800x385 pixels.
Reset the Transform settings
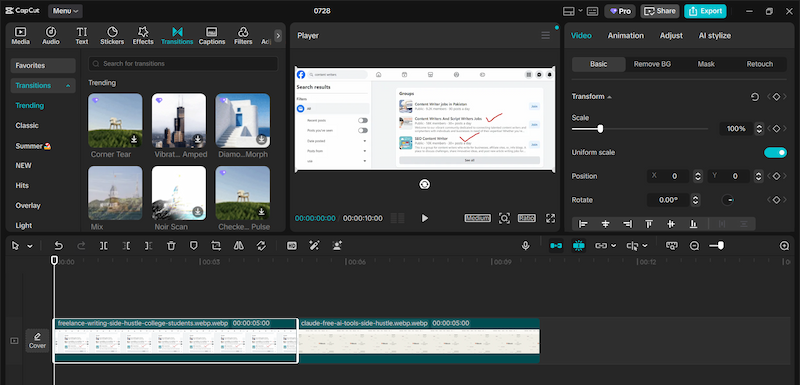(755, 96)
